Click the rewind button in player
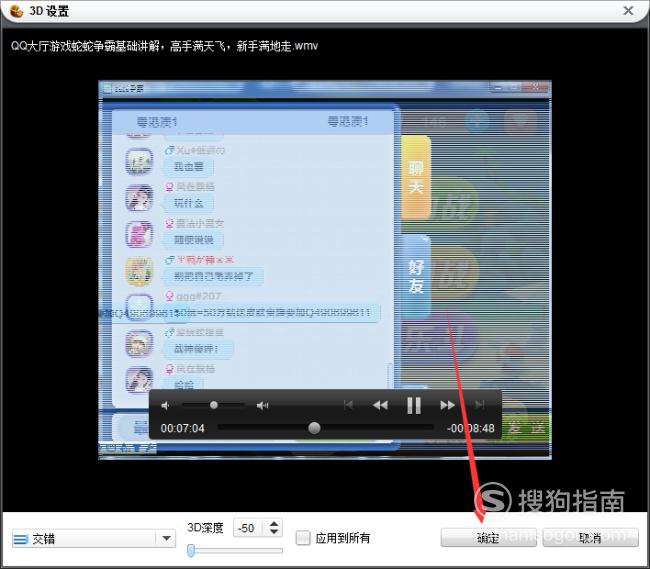This screenshot has width=650, height=569. [380, 405]
